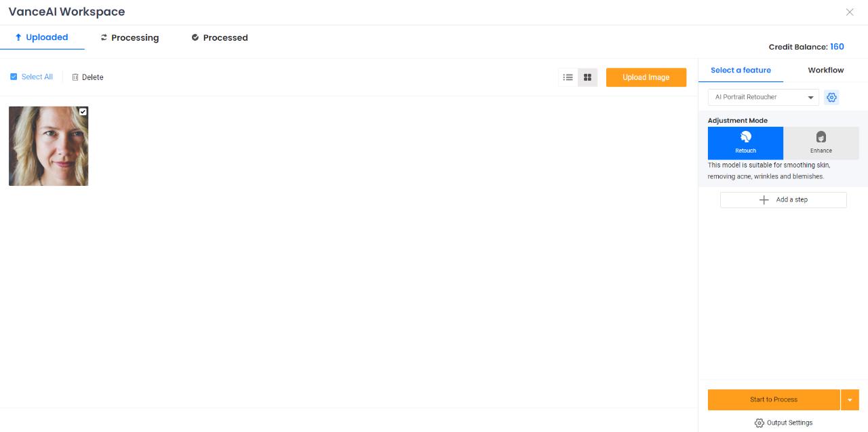Screen dimensions: 868x432
Task: Go to the Uploaded tab
Action: (x=41, y=37)
